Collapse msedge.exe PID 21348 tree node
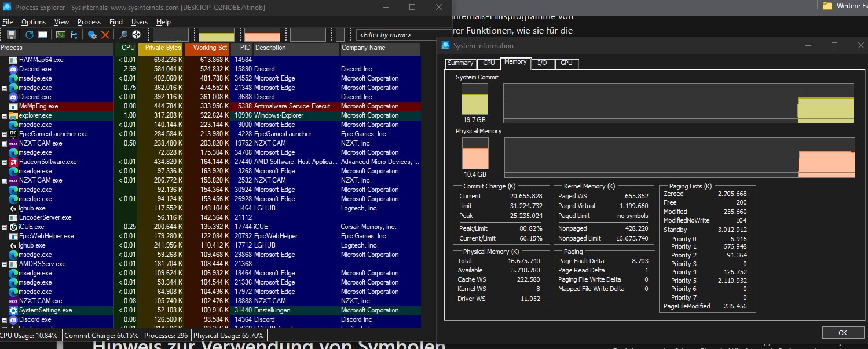868x349 pixels. pyautogui.click(x=4, y=88)
